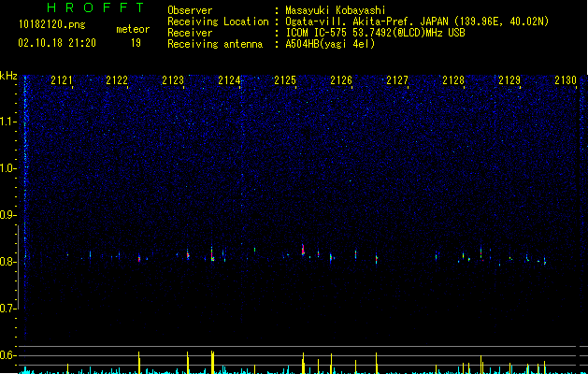588x374 pixels.
Task: Click the 2127 time marker
Action: [397, 80]
